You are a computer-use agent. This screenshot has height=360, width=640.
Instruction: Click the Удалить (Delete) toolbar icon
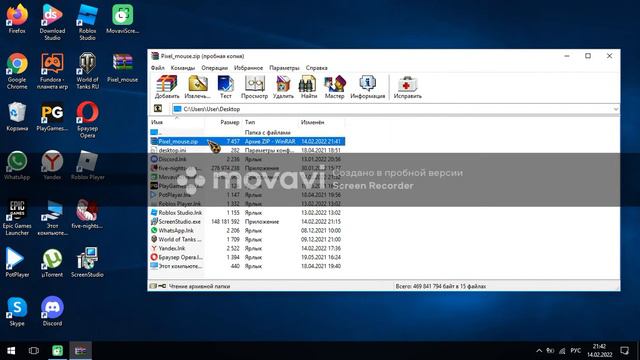(283, 87)
